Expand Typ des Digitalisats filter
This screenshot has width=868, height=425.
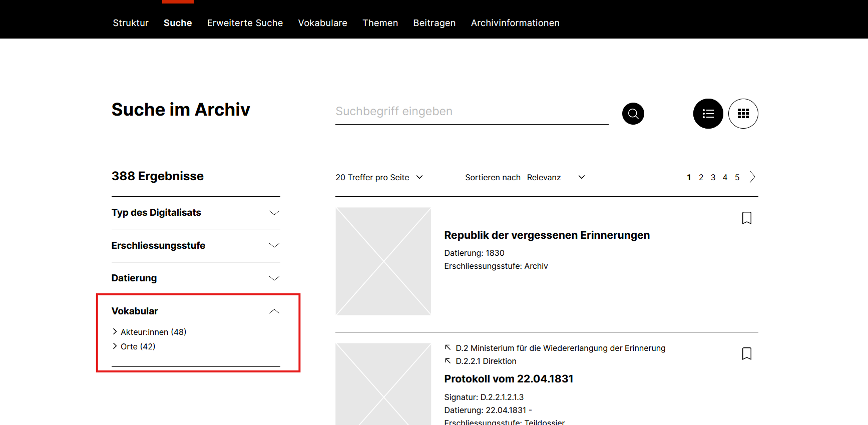pyautogui.click(x=196, y=213)
